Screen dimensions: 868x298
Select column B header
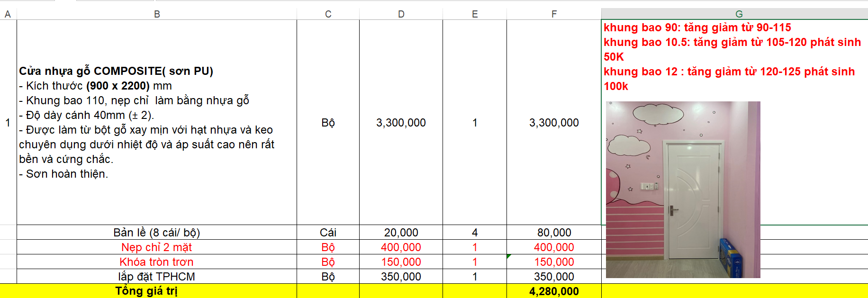pos(157,14)
